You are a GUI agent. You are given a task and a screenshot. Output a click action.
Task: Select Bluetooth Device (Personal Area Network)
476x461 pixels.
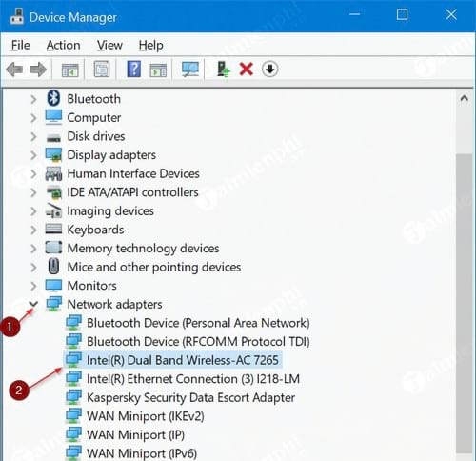click(x=198, y=323)
